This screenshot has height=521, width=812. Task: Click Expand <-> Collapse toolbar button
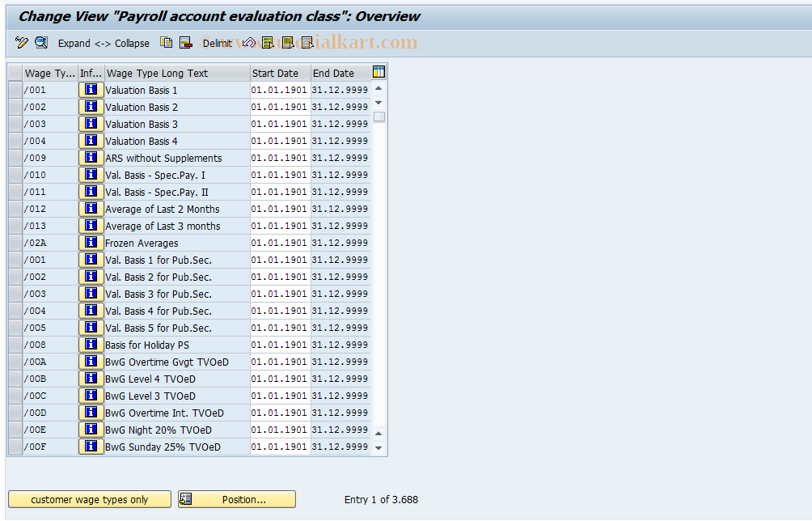coord(104,44)
